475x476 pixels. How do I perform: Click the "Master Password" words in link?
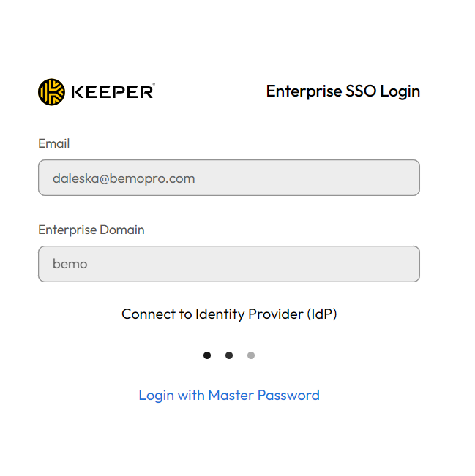[x=264, y=395]
